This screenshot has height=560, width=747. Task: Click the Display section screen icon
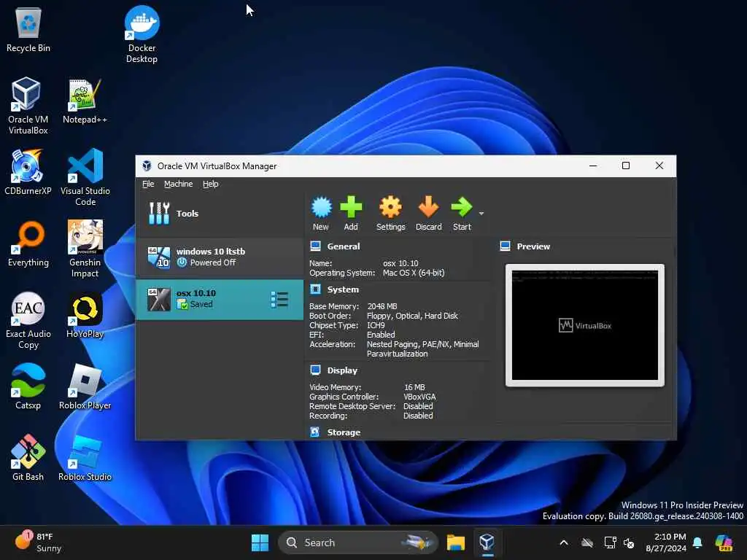point(315,370)
